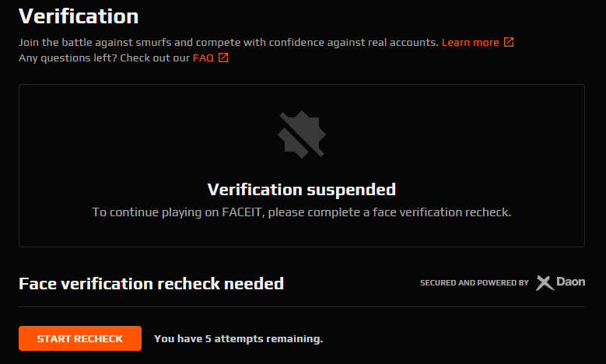Click the word smurfs in the description

[x=140, y=42]
